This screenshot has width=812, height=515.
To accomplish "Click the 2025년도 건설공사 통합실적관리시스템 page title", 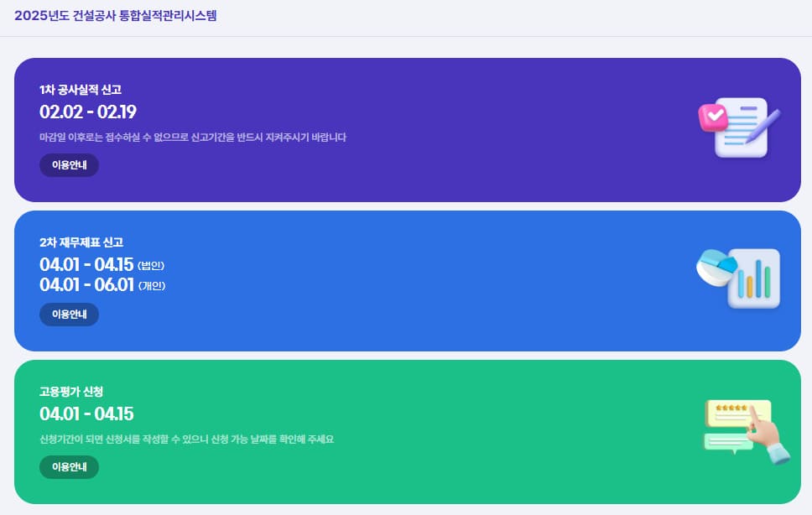I will [x=116, y=16].
